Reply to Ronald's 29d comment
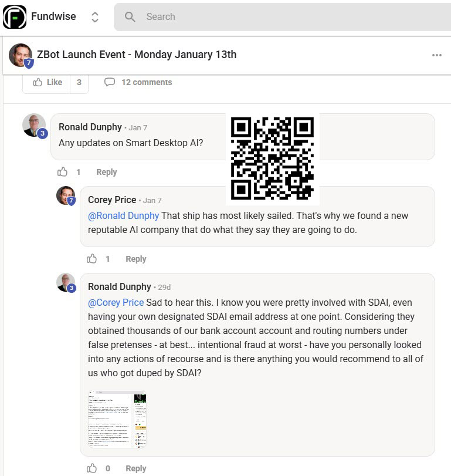This screenshot has width=451, height=476. click(136, 468)
